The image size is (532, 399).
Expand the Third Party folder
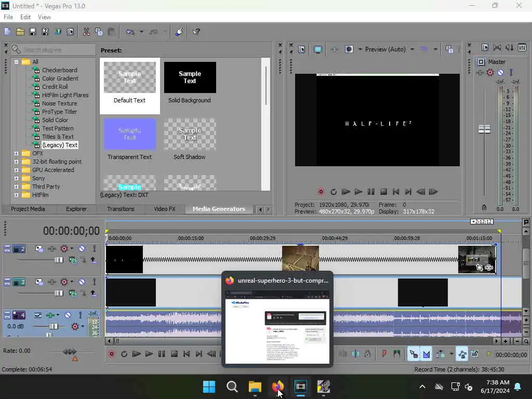(x=16, y=187)
